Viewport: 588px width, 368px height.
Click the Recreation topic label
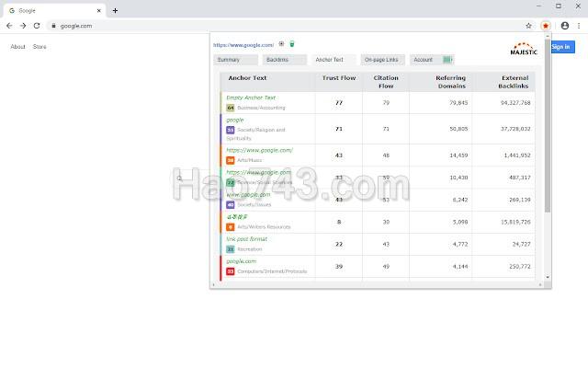(249, 249)
